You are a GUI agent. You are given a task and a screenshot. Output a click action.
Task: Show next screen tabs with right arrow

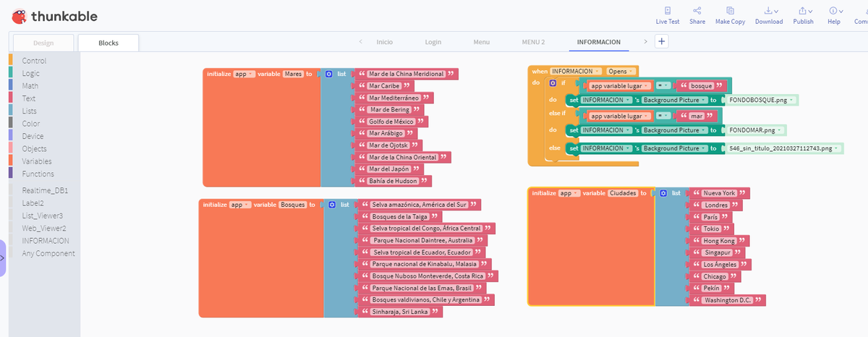tap(645, 42)
